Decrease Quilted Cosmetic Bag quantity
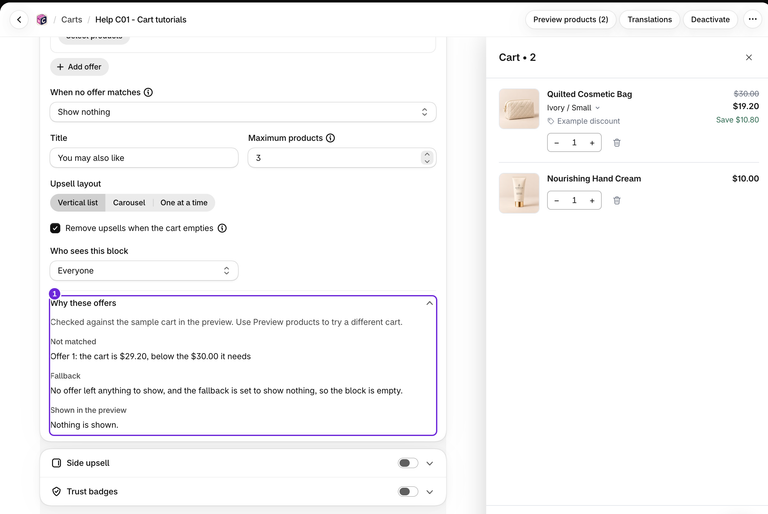The height and width of the screenshot is (514, 768). [556, 143]
